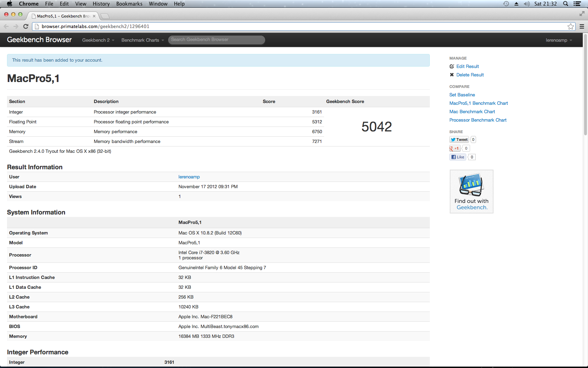Open a new tab button

click(105, 16)
